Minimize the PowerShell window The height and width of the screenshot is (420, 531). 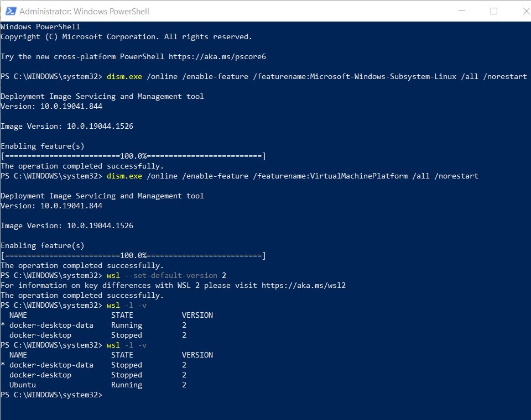[461, 11]
